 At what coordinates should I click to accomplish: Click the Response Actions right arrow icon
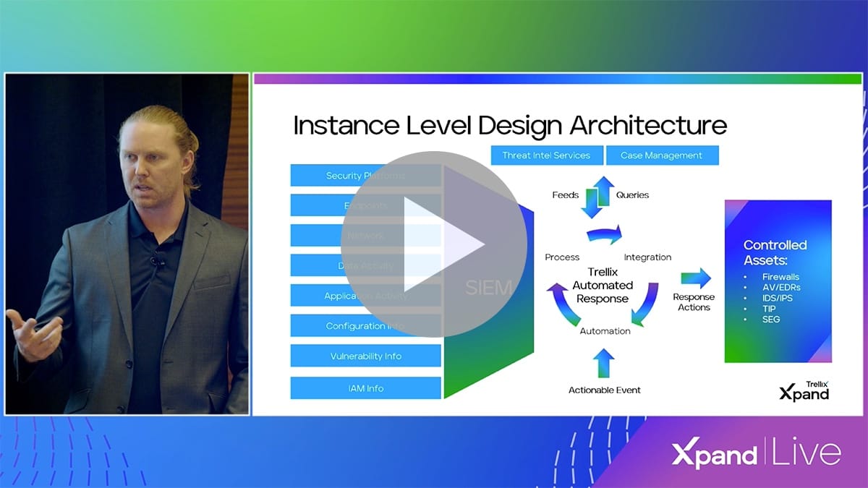pos(696,278)
